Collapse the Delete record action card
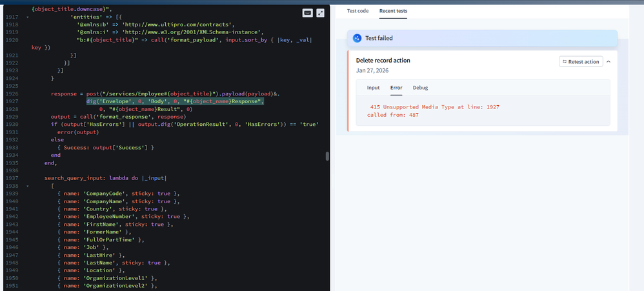The image size is (644, 291). click(x=609, y=61)
